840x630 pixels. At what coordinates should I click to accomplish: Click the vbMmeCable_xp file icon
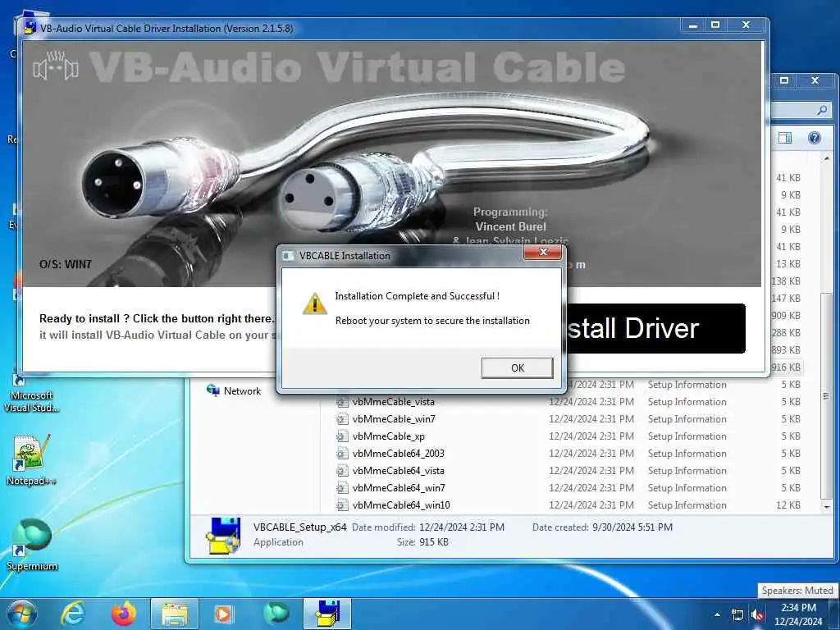(x=342, y=436)
